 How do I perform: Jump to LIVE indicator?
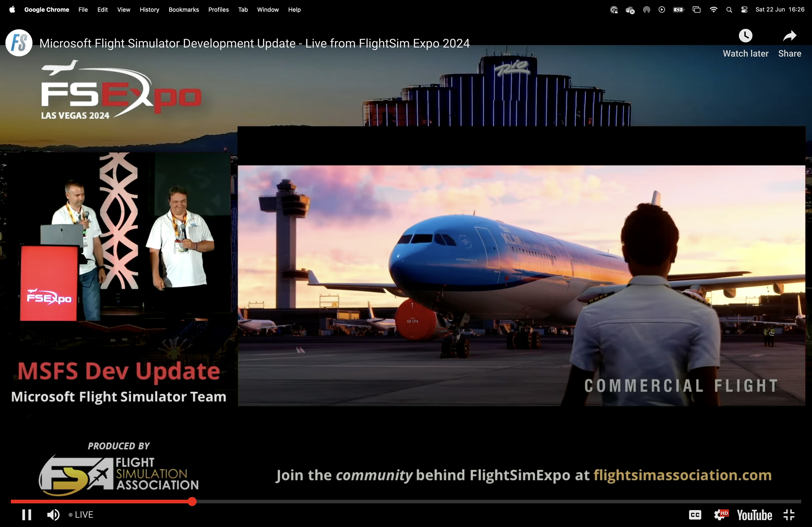pyautogui.click(x=81, y=515)
